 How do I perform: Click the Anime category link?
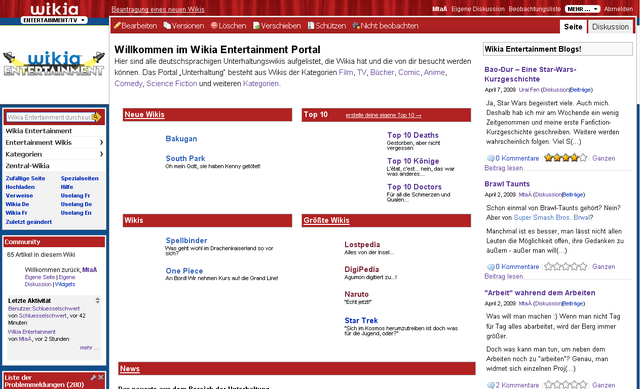click(x=434, y=72)
